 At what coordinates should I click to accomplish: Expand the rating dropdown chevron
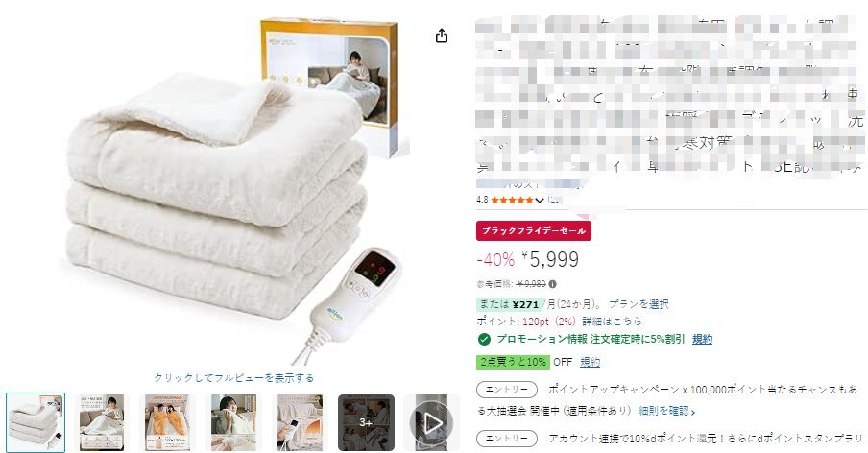click(540, 201)
